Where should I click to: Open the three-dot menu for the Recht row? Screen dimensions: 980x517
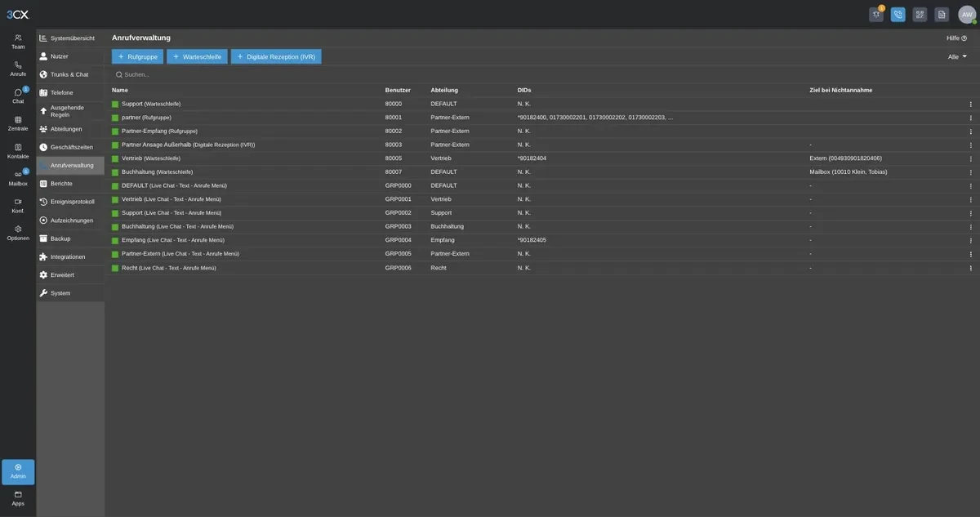pyautogui.click(x=971, y=268)
